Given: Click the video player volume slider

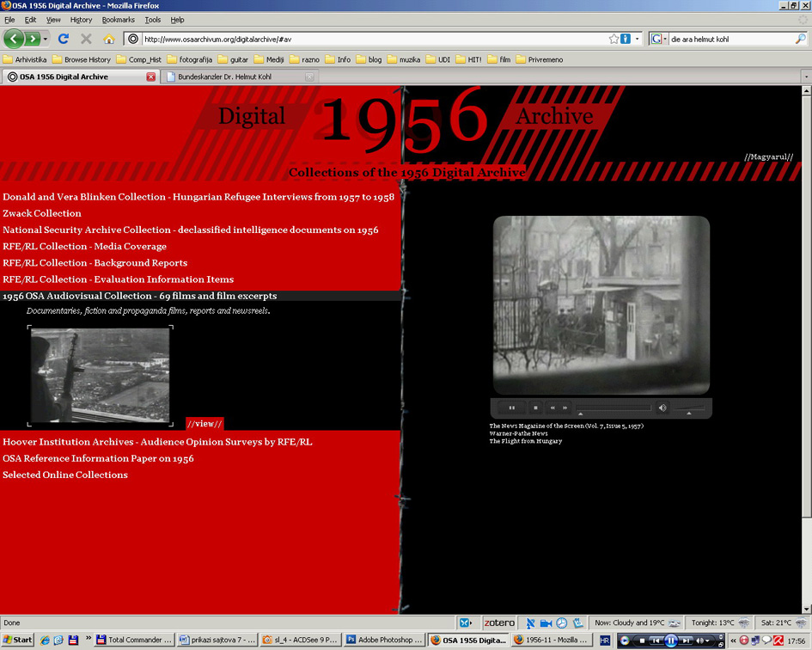Looking at the screenshot, I should (689, 408).
